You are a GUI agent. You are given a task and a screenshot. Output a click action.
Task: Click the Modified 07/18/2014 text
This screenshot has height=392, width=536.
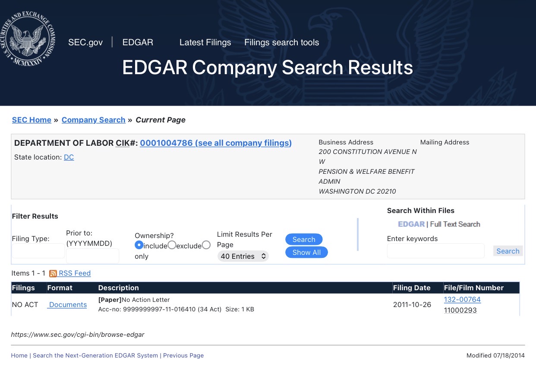point(495,355)
